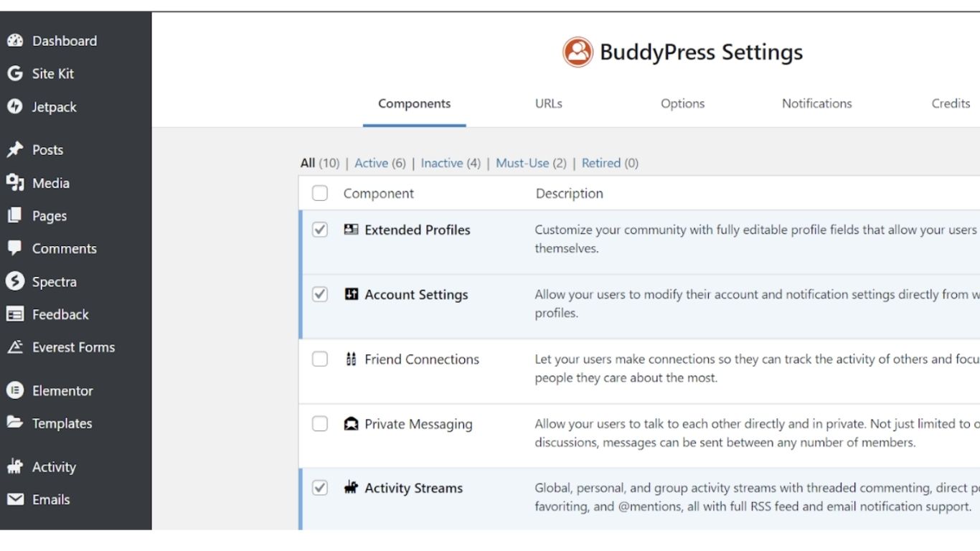Open Posts using the pushpin icon
The height and width of the screenshot is (551, 980).
pyautogui.click(x=15, y=150)
